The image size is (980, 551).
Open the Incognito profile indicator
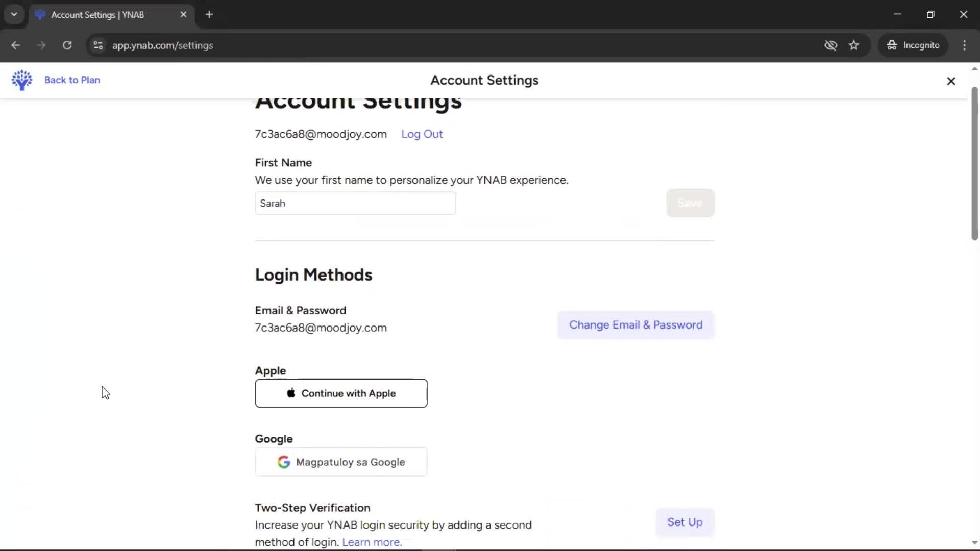click(913, 45)
